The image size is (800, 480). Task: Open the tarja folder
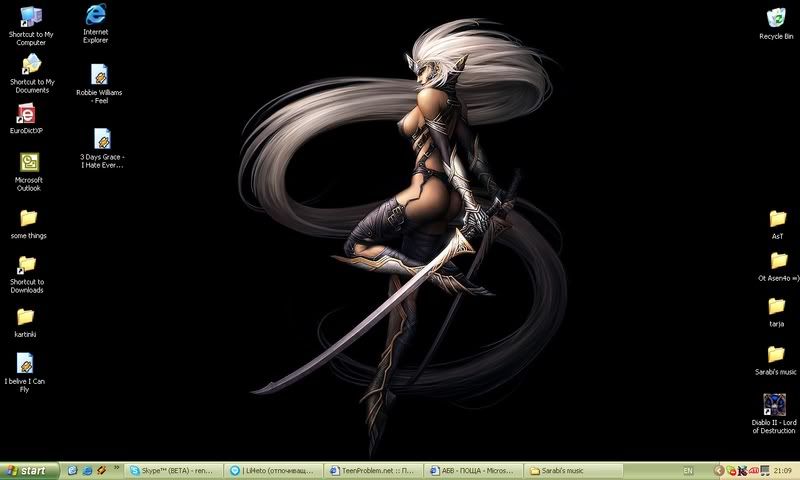[x=776, y=307]
